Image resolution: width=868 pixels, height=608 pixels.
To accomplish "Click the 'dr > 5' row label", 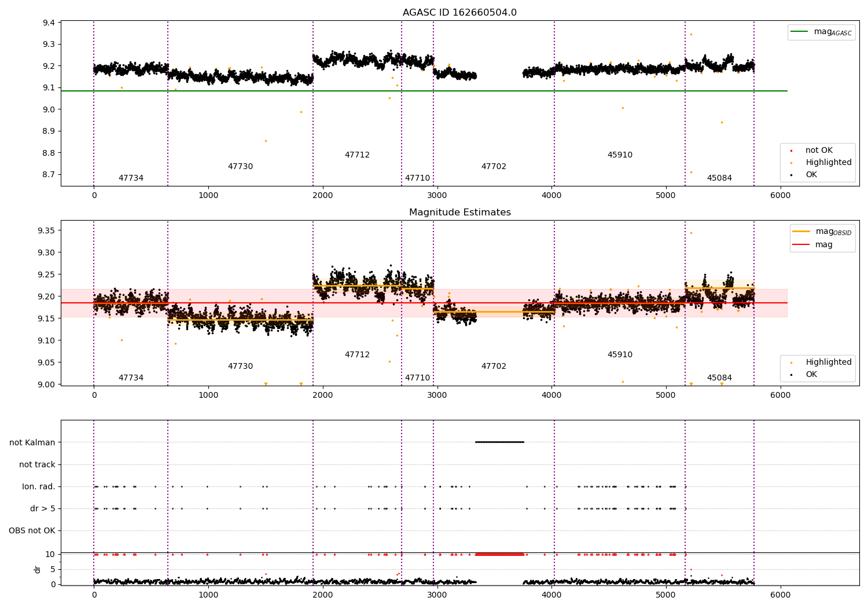I will [43, 508].
